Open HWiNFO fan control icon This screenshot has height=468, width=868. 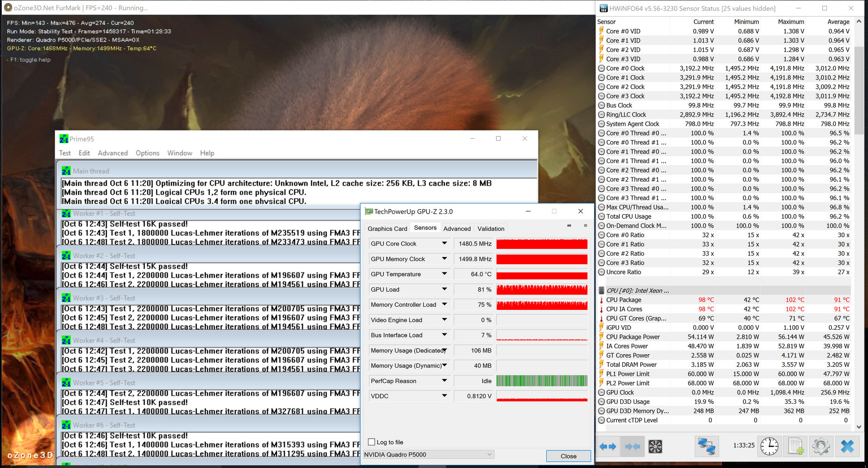tap(655, 447)
